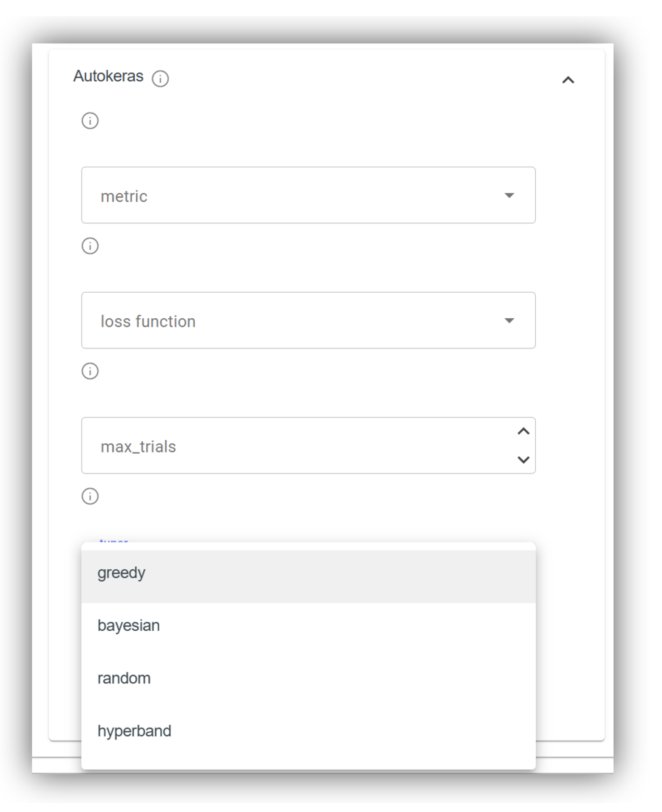This screenshot has width=662, height=812.
Task: Pick the random tuner option
Action: pos(124,678)
